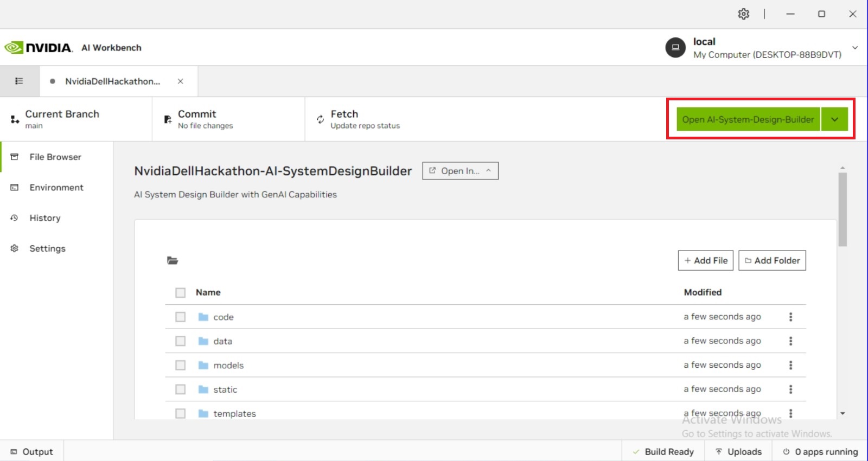Close the NvidiaDellHackathon project tab
The image size is (868, 461).
click(x=181, y=81)
